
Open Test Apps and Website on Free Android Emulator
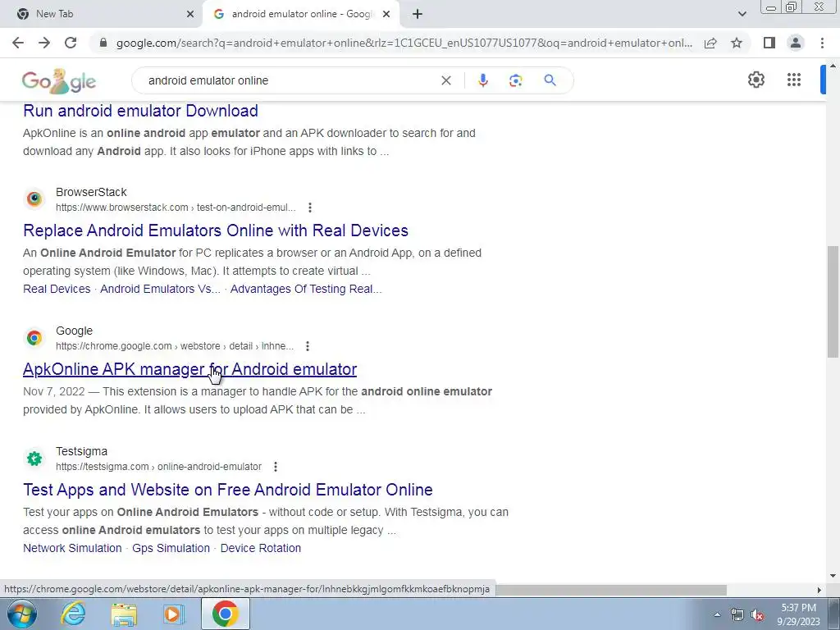pos(228,490)
